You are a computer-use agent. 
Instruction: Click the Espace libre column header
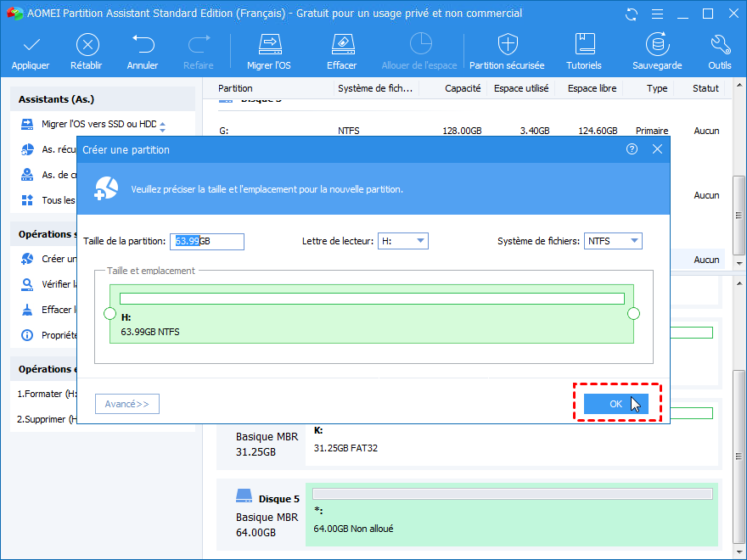click(x=593, y=88)
